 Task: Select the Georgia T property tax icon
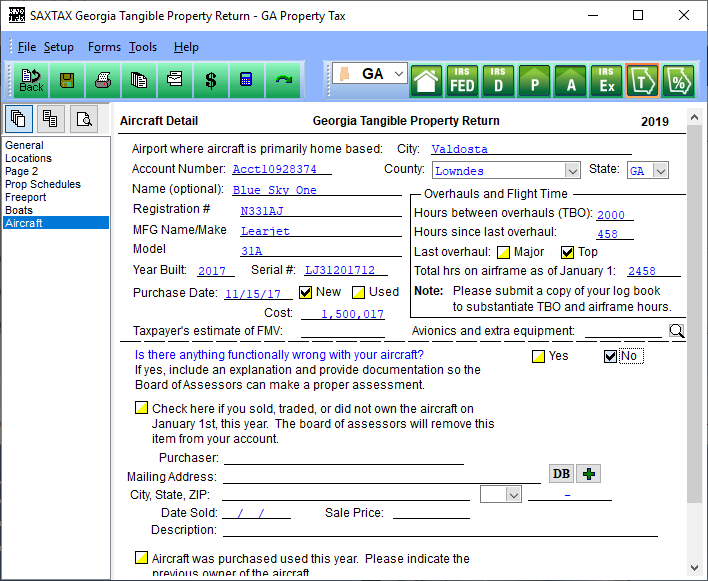[642, 81]
